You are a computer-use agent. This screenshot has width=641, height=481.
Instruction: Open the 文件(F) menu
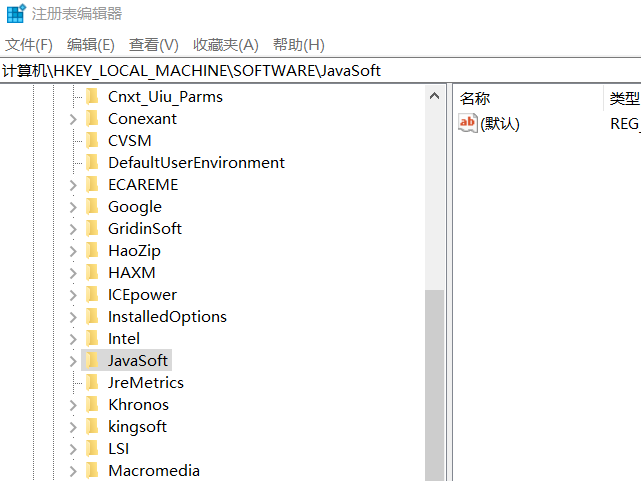29,45
